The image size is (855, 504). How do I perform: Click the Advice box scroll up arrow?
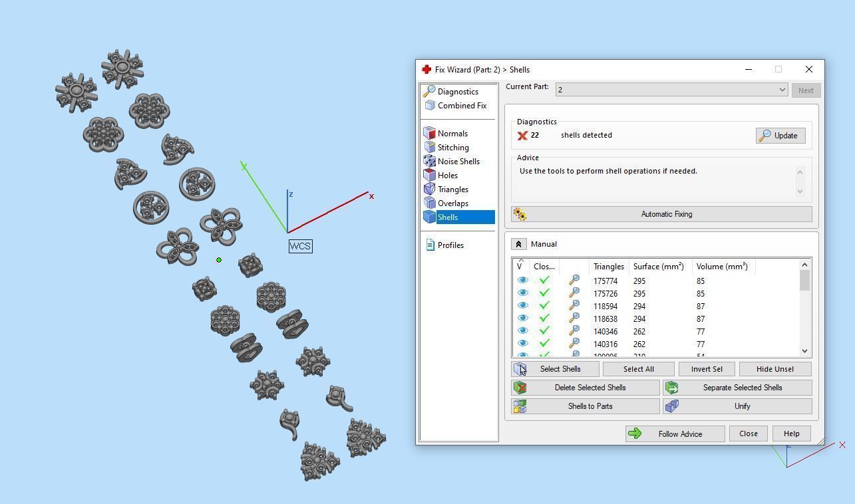(x=800, y=172)
